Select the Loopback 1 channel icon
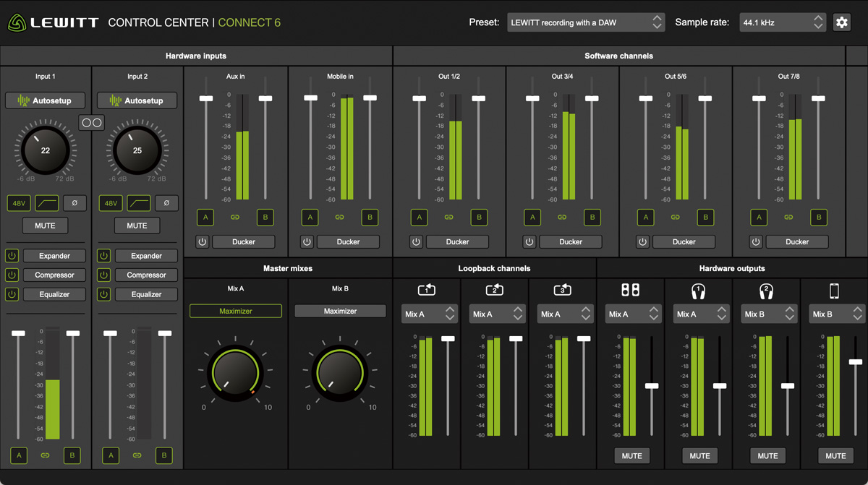This screenshot has width=868, height=485. 427,290
